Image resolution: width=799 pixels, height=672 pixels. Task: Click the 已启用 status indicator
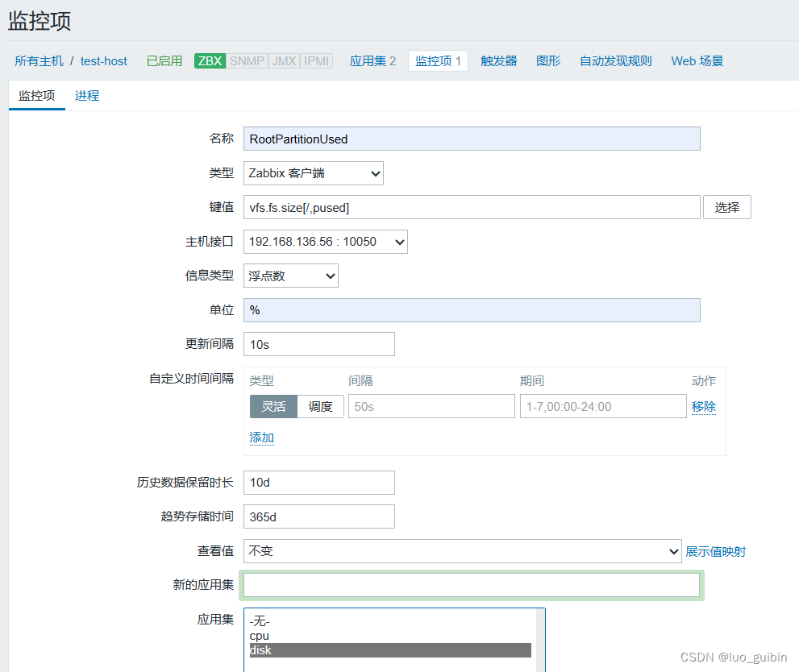tap(164, 60)
